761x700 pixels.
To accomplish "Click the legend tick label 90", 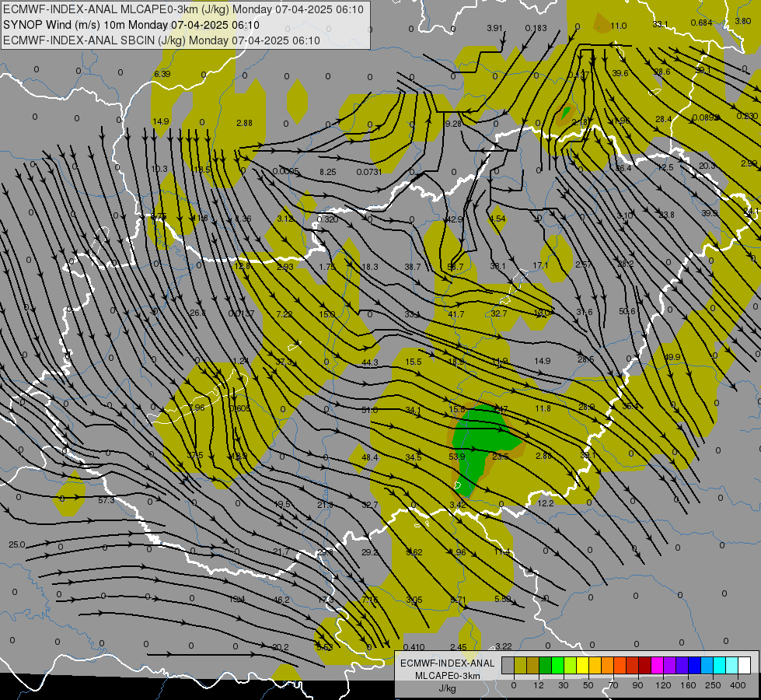I will coord(637,685).
